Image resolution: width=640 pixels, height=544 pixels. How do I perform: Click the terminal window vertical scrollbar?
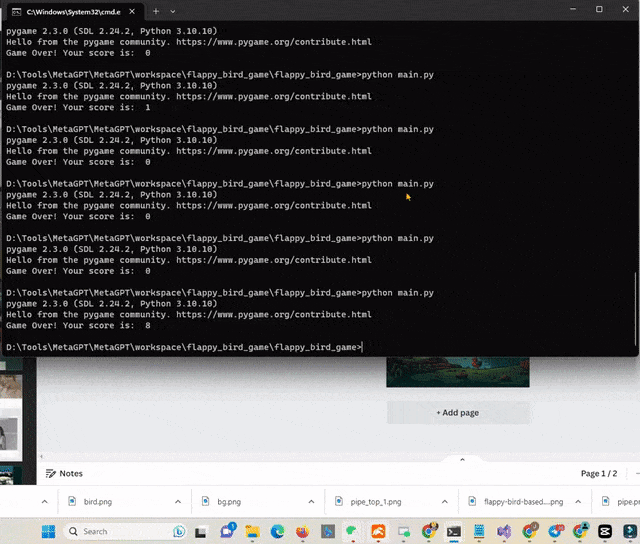click(x=635, y=309)
